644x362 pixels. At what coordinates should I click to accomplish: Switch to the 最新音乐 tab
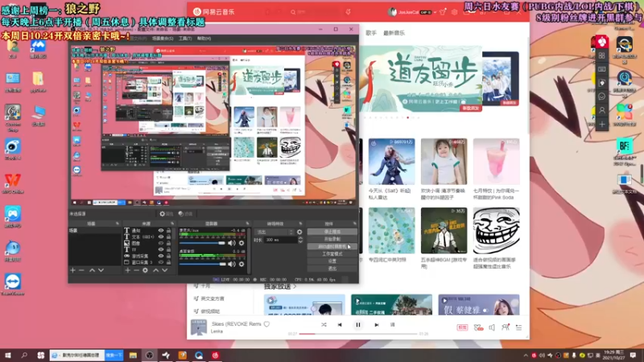click(394, 33)
